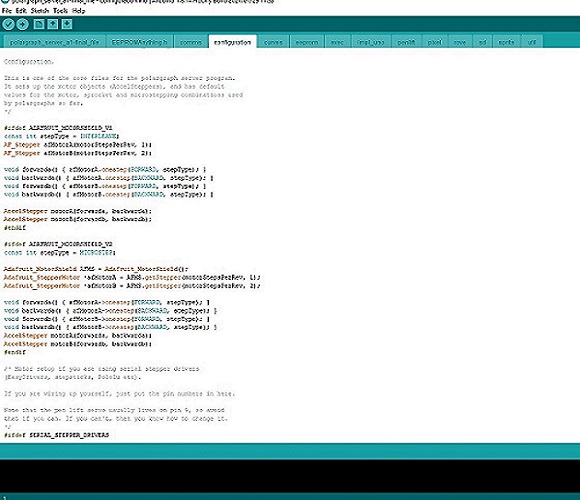Click the 'const int stepType = MICROSTEP;' line
580x500 pixels.
coord(60,253)
